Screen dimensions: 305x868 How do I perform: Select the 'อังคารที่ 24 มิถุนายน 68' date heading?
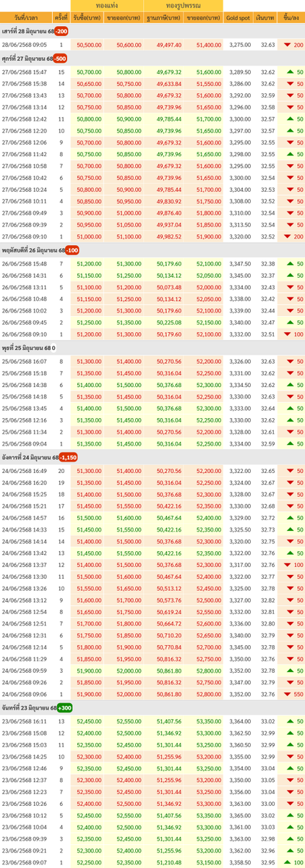[30, 457]
